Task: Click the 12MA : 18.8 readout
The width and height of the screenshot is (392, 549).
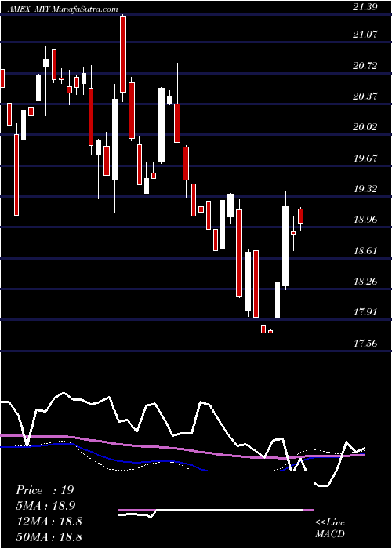Action: click(49, 521)
